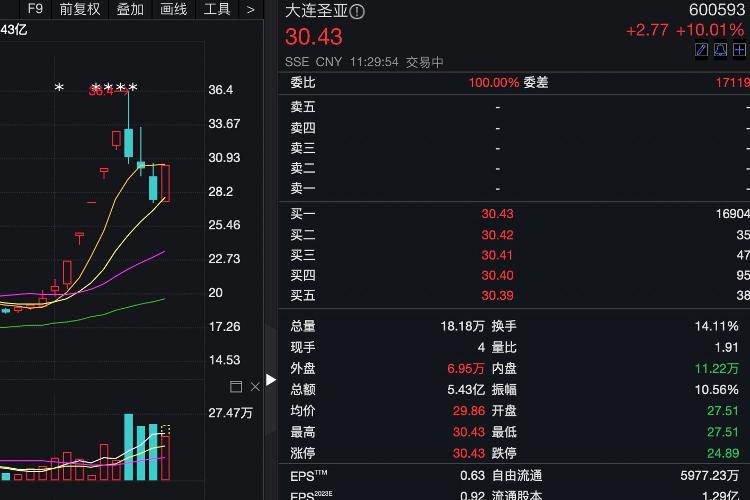Close the volume sub-chart panel
The width and height of the screenshot is (750, 500).
pyautogui.click(x=255, y=387)
